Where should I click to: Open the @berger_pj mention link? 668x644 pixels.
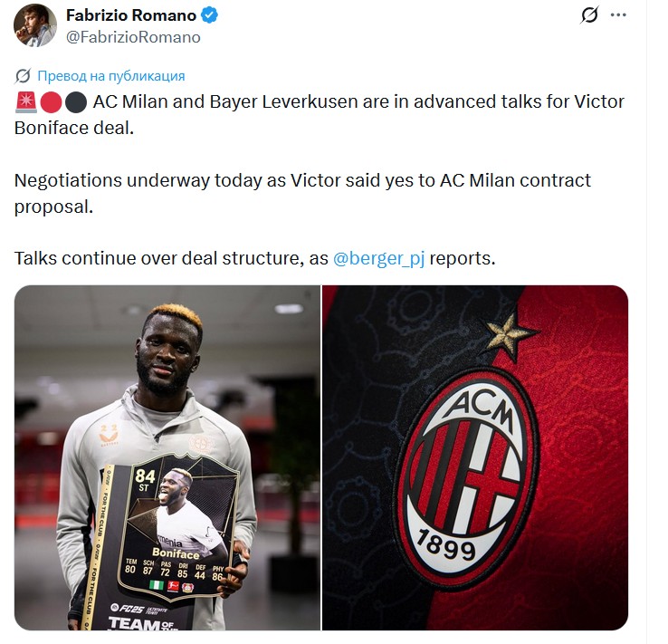(x=378, y=258)
